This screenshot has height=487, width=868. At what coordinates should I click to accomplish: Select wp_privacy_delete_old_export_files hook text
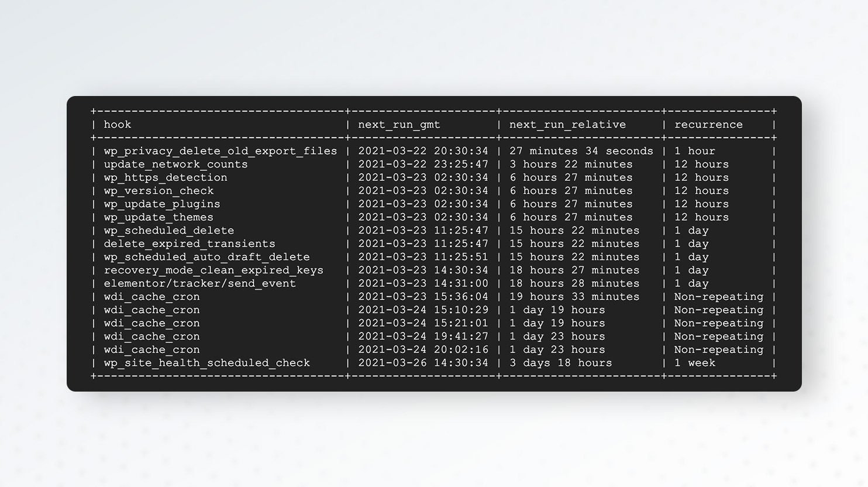pyautogui.click(x=221, y=151)
